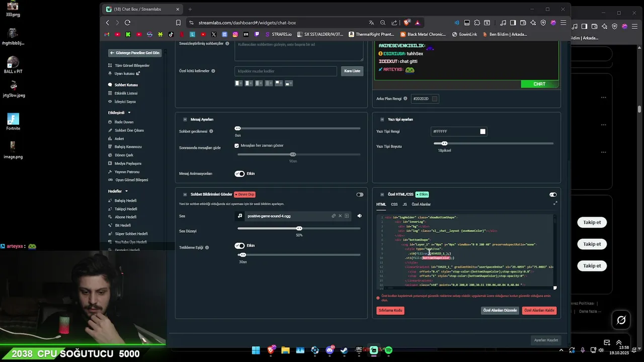The image size is (644, 362).
Task: Collapse the Yazı tipi ayarları section
Action: (x=382, y=120)
